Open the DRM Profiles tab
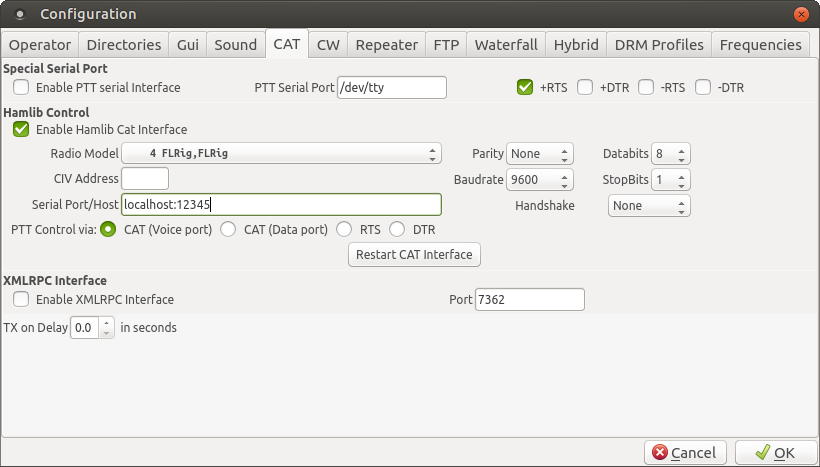This screenshot has height=467, width=820. coord(659,45)
